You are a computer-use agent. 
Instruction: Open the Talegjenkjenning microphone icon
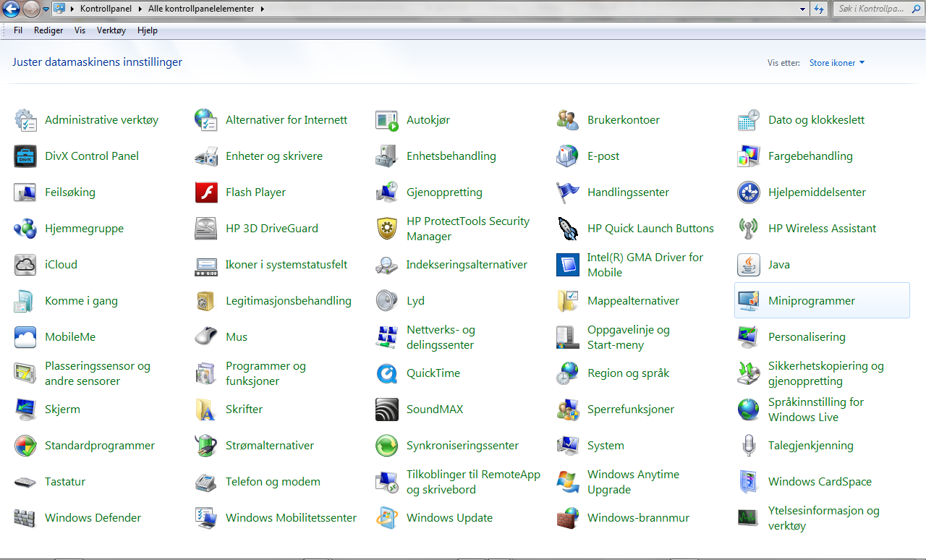[749, 446]
